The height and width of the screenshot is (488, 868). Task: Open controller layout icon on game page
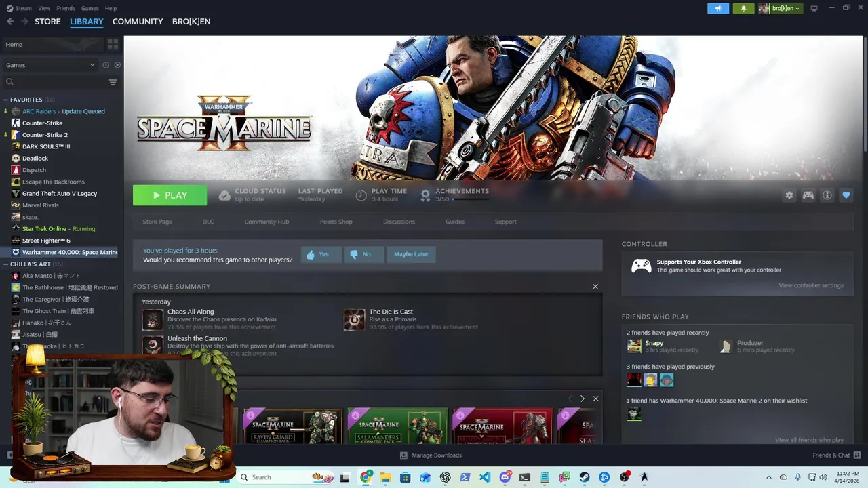coord(808,195)
